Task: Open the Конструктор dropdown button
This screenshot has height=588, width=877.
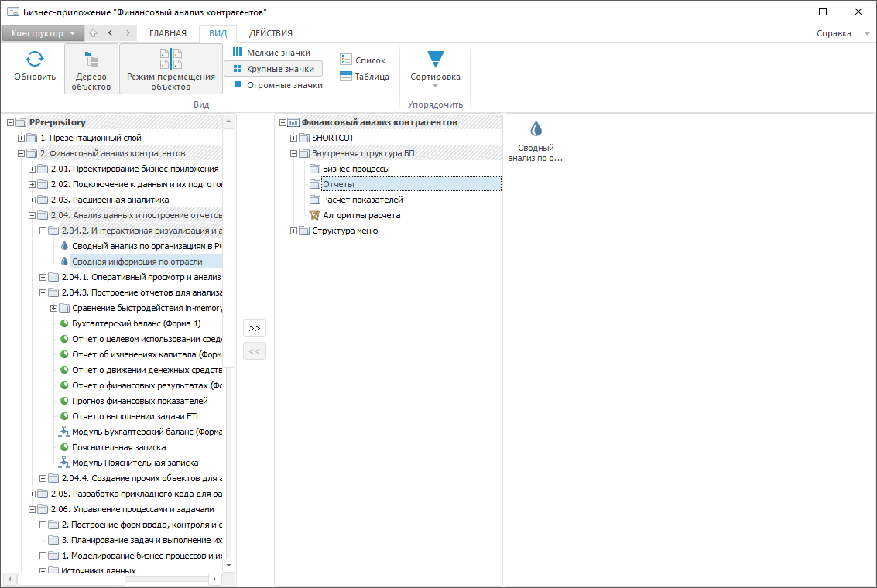Action: pos(43,33)
